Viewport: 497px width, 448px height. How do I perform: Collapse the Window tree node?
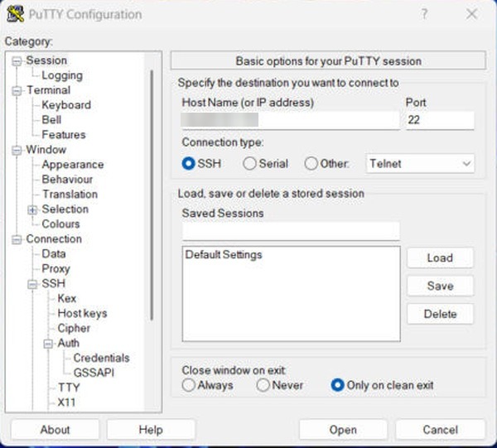pos(17,150)
